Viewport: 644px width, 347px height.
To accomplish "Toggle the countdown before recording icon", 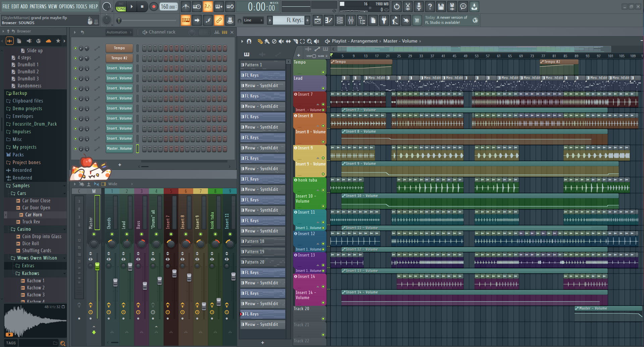I will pos(208,6).
